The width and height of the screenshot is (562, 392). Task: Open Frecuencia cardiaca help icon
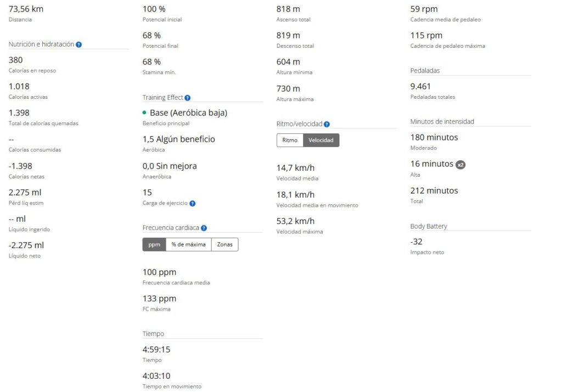pos(204,228)
